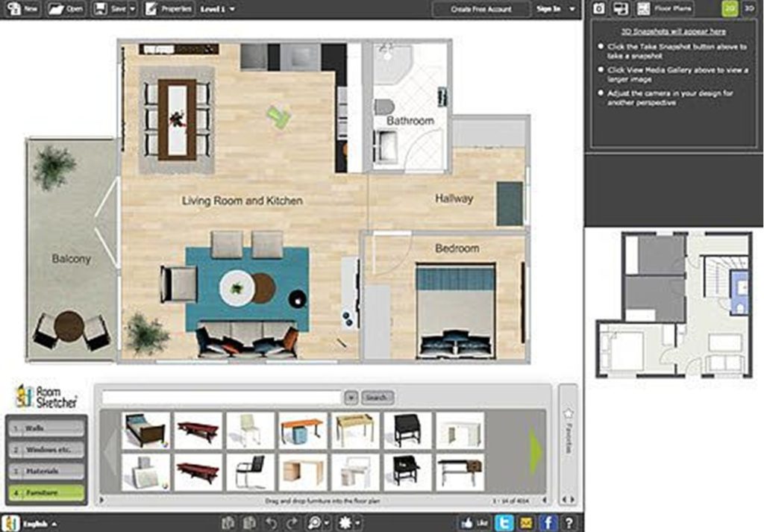Switch to the 3D view mode
The height and width of the screenshot is (532, 764).
click(x=748, y=8)
